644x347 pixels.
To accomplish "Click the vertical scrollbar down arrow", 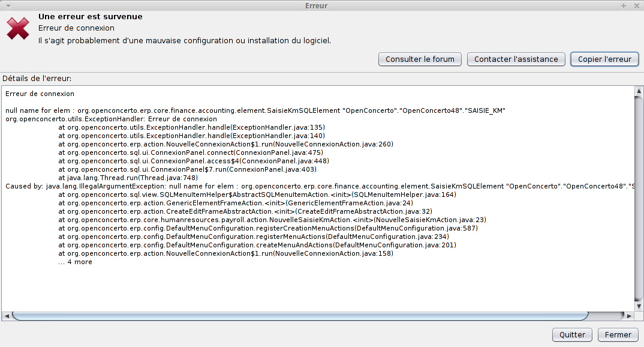I will pyautogui.click(x=639, y=306).
